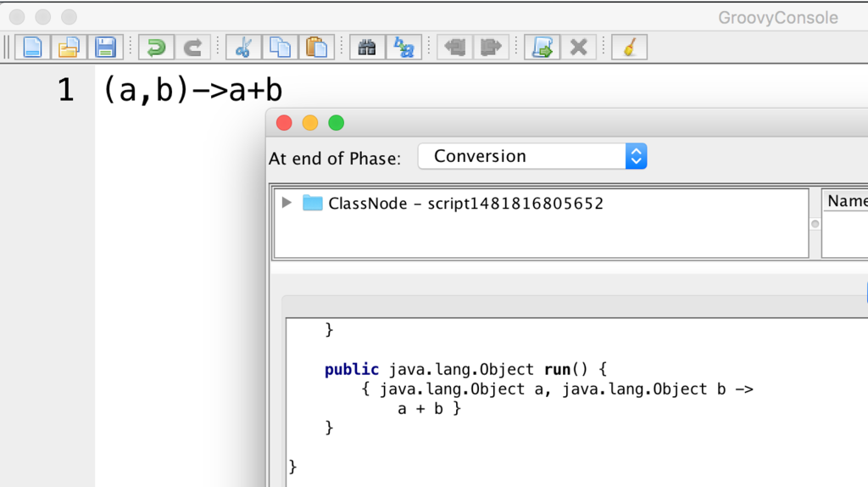
Task: Run the Groovy script
Action: tap(542, 48)
